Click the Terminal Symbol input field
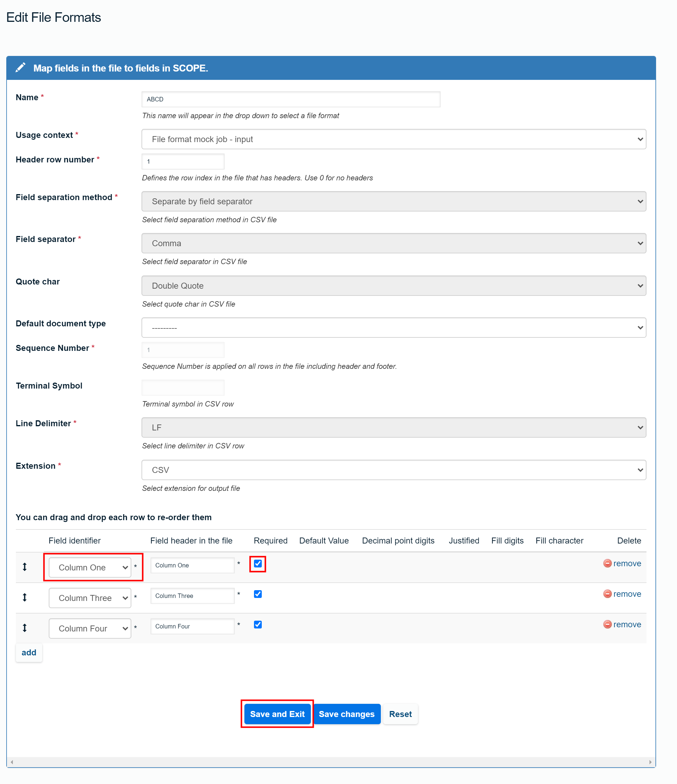 (x=183, y=388)
